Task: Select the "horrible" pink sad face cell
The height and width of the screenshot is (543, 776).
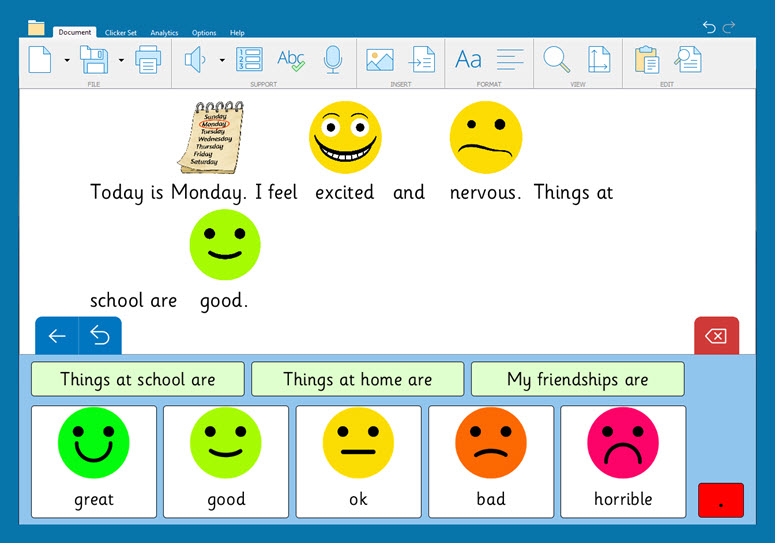Action: coord(623,461)
